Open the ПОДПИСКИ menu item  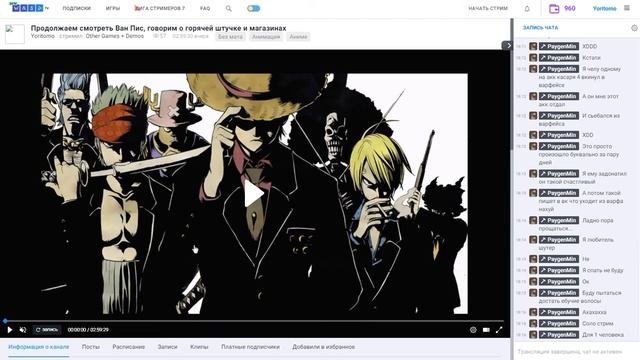tap(77, 8)
